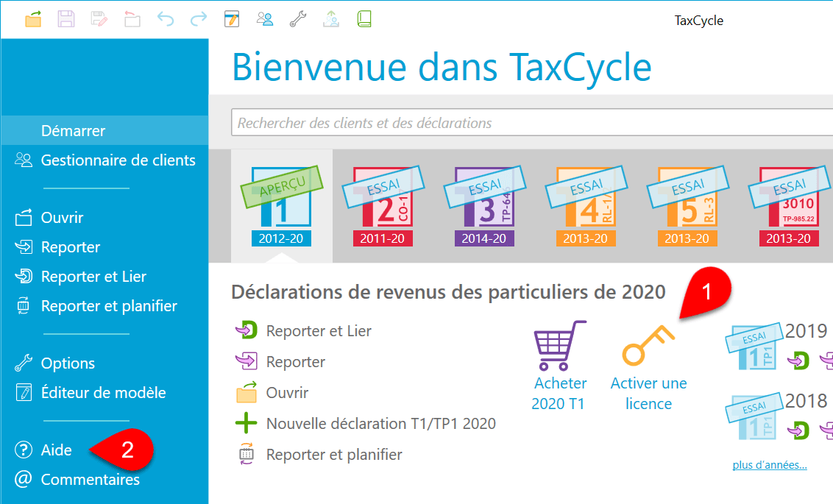Click the wrench options icon in toolbar
This screenshot has width=833, height=504.
point(297,20)
